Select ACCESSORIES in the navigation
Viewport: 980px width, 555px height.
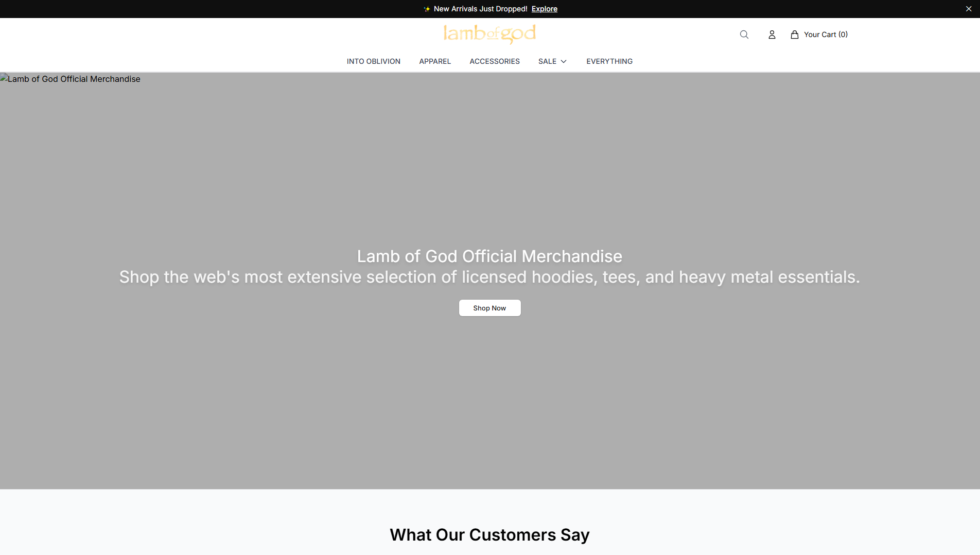(495, 61)
